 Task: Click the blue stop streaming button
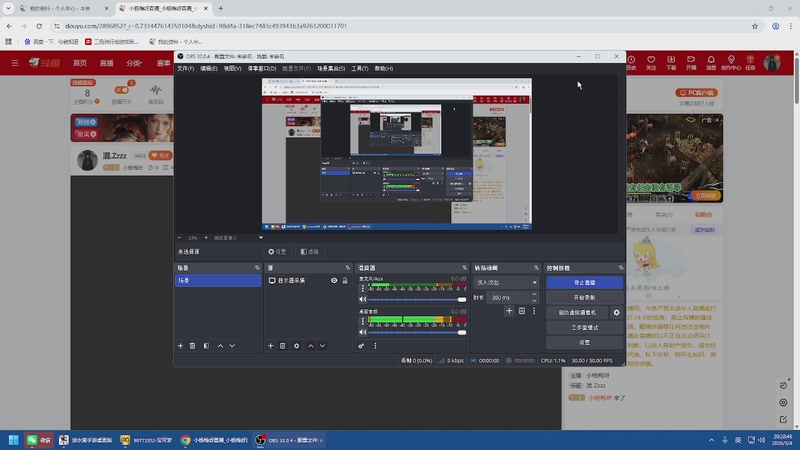(x=584, y=282)
